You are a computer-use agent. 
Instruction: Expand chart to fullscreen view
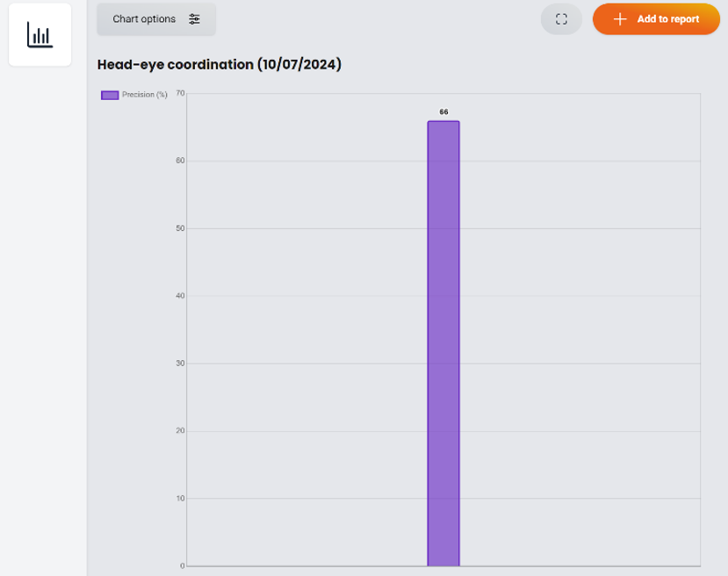click(x=561, y=19)
